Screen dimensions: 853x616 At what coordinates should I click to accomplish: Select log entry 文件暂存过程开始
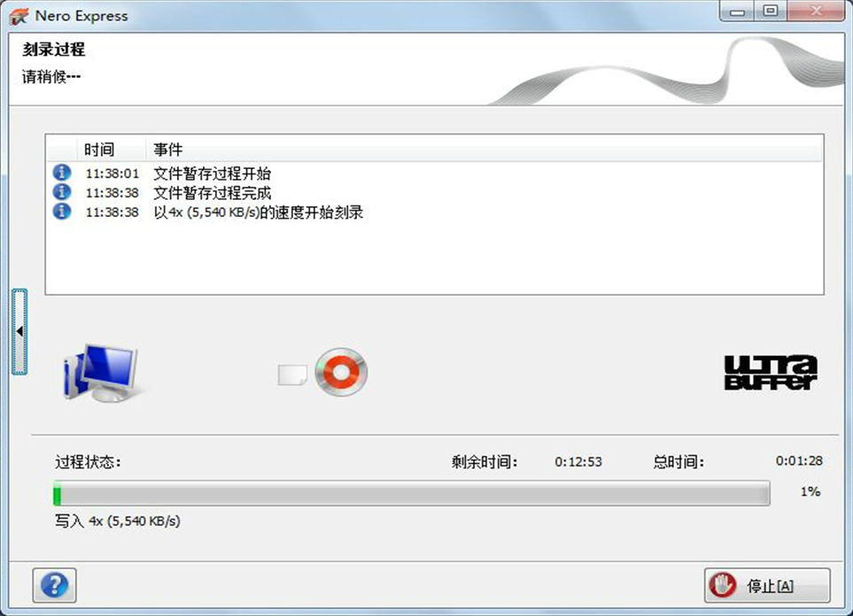(213, 173)
